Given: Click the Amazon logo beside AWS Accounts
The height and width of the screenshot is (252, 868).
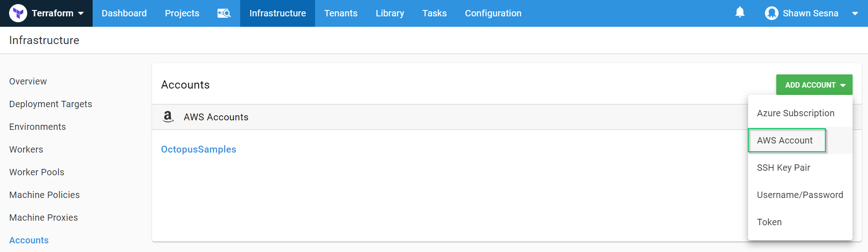Looking at the screenshot, I should click(x=168, y=117).
